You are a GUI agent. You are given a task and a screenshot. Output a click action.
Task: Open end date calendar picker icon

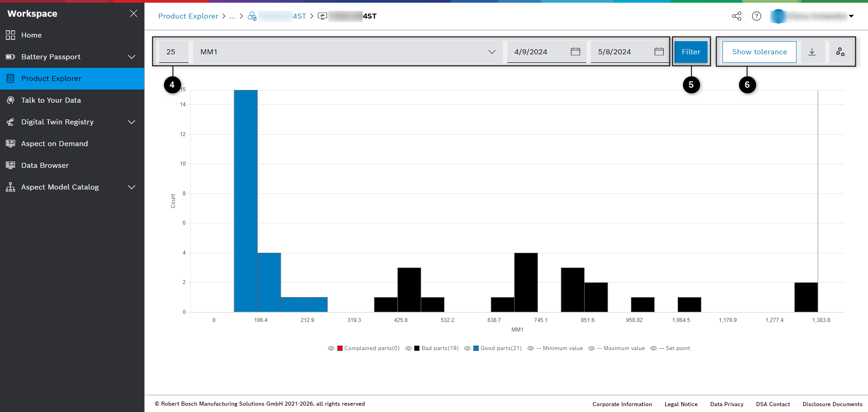[x=659, y=52]
